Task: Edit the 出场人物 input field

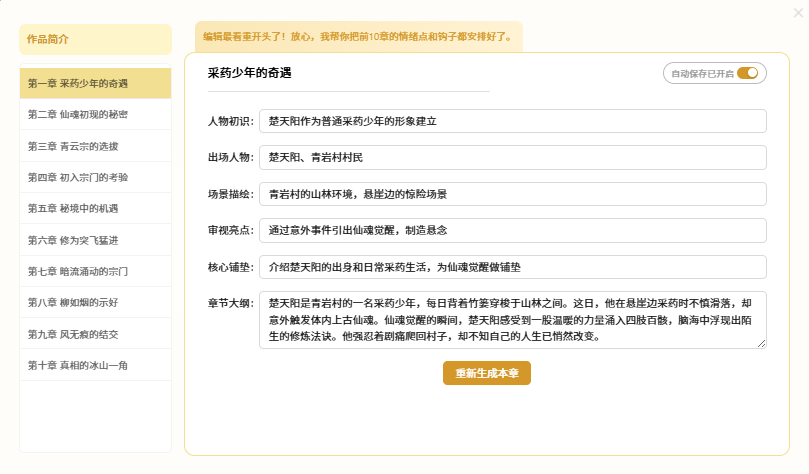Action: click(x=513, y=157)
